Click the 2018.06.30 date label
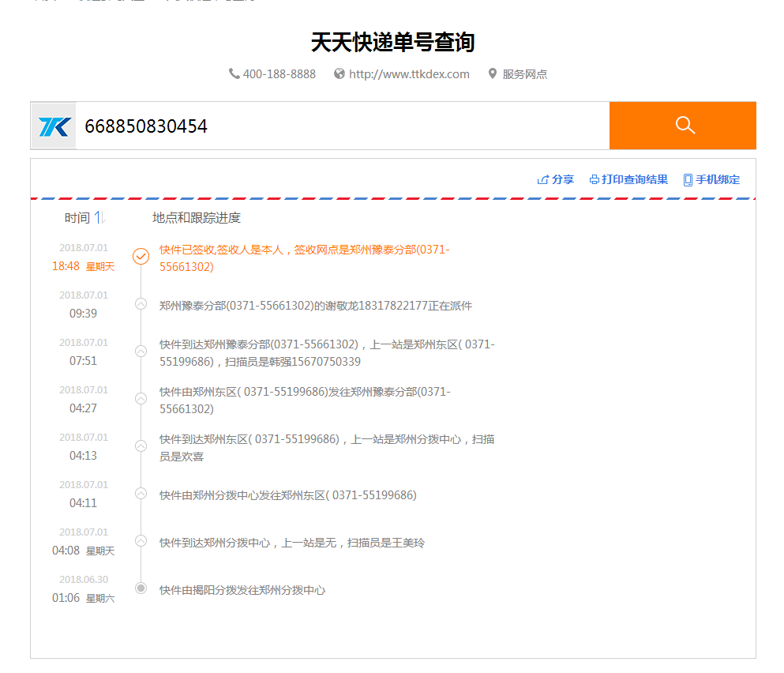Viewport: 784px width, 673px height. [84, 580]
